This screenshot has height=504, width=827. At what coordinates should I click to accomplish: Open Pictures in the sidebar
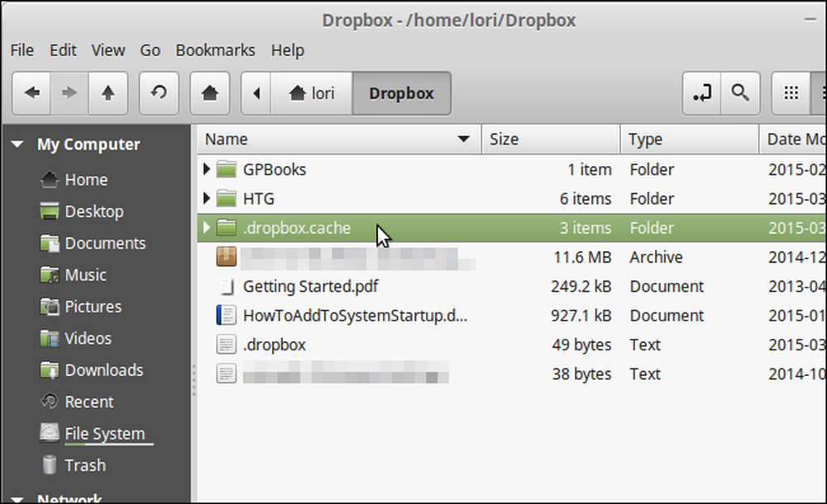point(80,307)
